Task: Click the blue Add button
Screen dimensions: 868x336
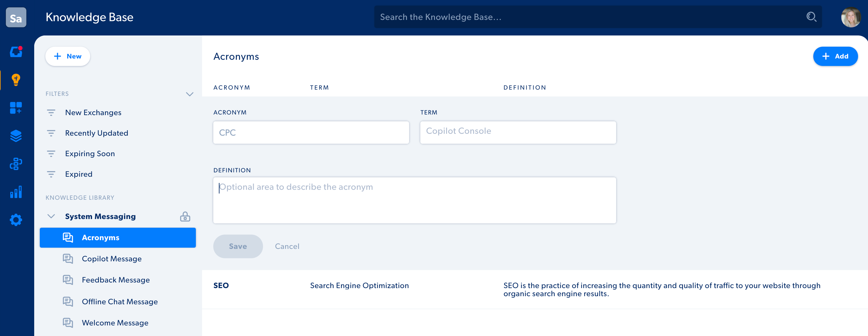Action: tap(835, 56)
